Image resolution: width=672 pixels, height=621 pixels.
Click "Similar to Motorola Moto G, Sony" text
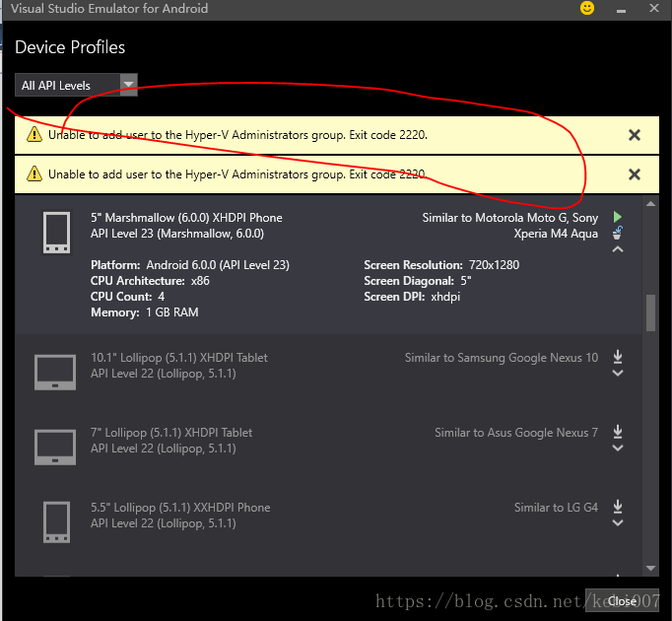point(510,218)
